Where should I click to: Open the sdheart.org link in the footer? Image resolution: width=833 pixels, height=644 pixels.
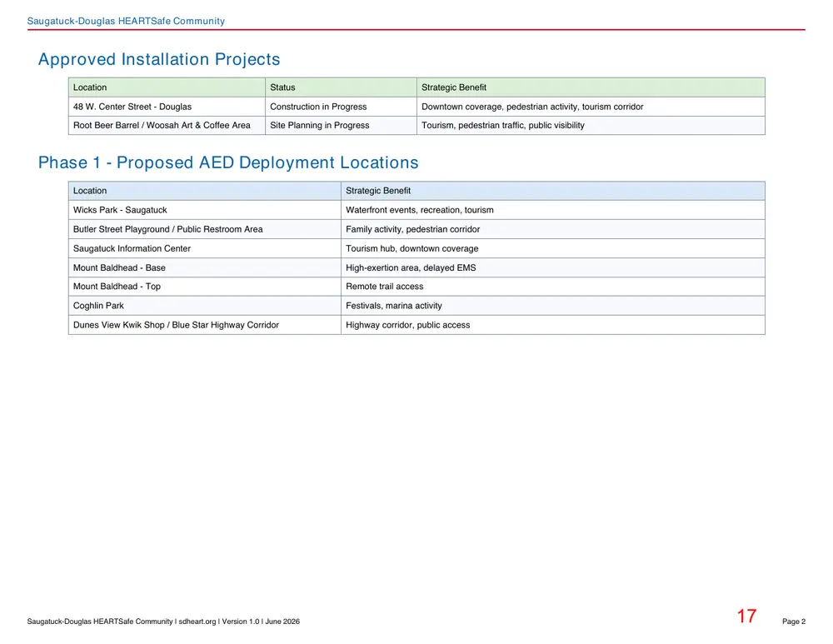(197, 622)
